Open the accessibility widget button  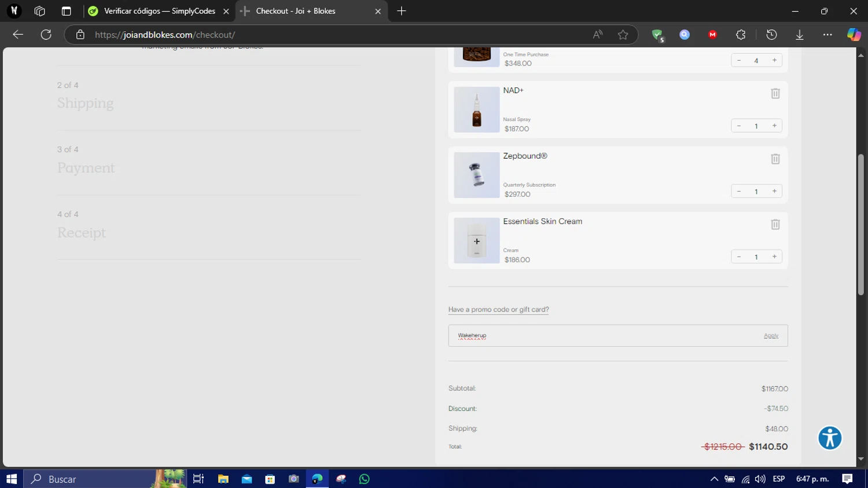point(830,438)
